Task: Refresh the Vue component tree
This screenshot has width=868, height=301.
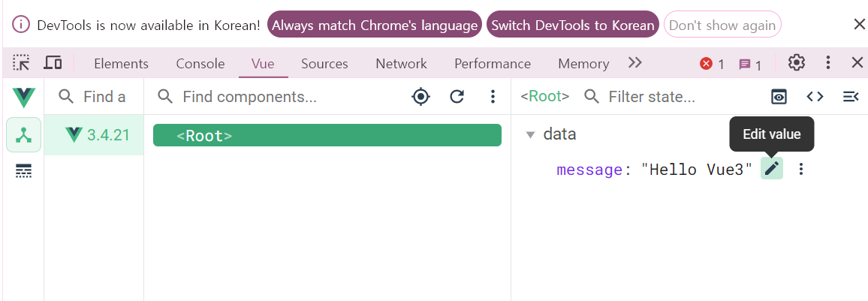Action: tap(457, 96)
